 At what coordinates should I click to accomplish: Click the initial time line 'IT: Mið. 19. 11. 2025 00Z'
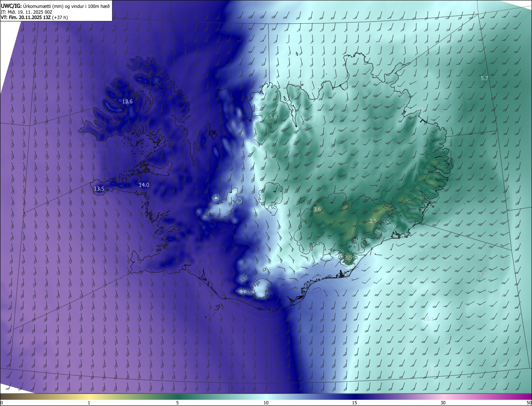point(27,12)
